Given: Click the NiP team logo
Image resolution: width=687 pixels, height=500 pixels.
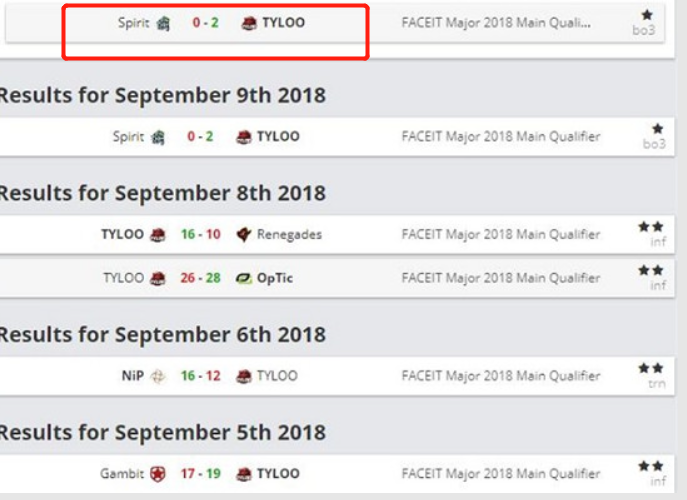Looking at the screenshot, I should (x=158, y=376).
